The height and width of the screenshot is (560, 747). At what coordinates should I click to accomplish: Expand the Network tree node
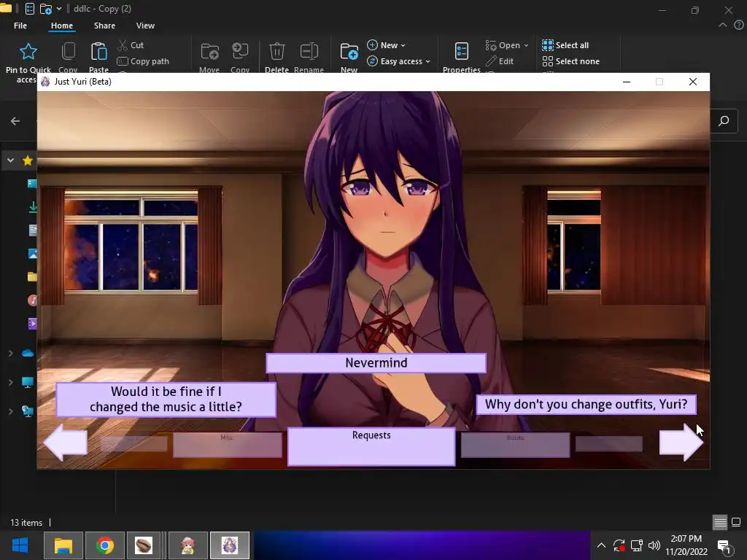pos(10,411)
